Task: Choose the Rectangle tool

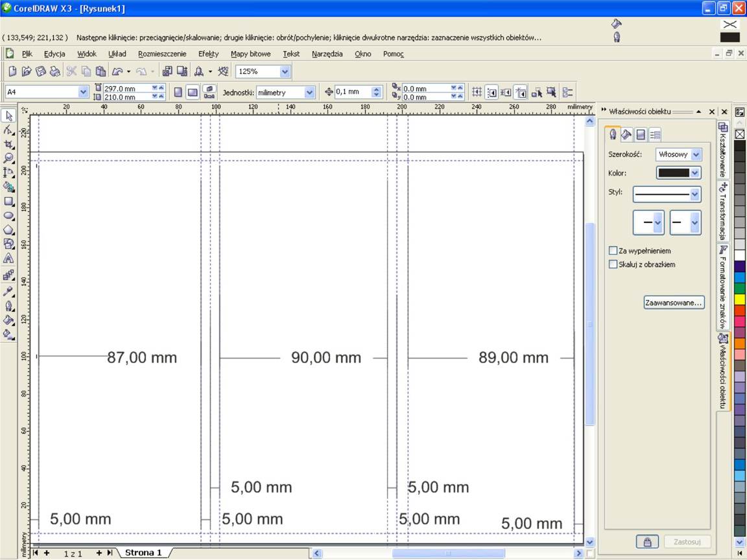Action: click(x=9, y=201)
